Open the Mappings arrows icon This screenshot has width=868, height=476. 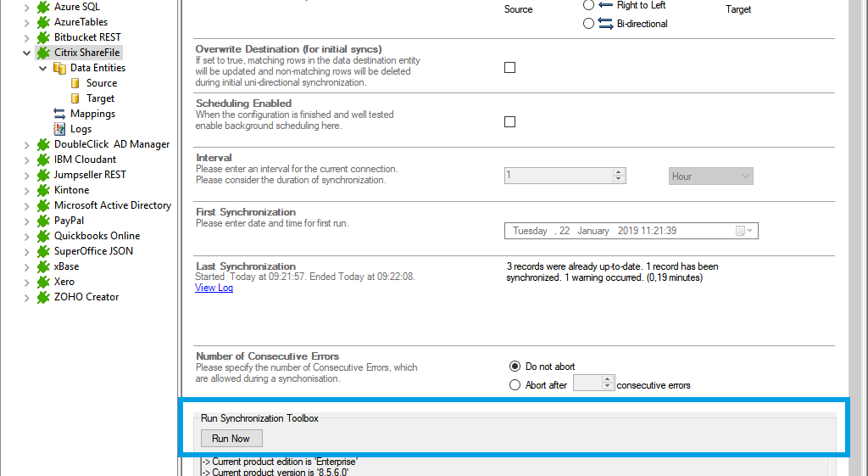click(x=59, y=114)
